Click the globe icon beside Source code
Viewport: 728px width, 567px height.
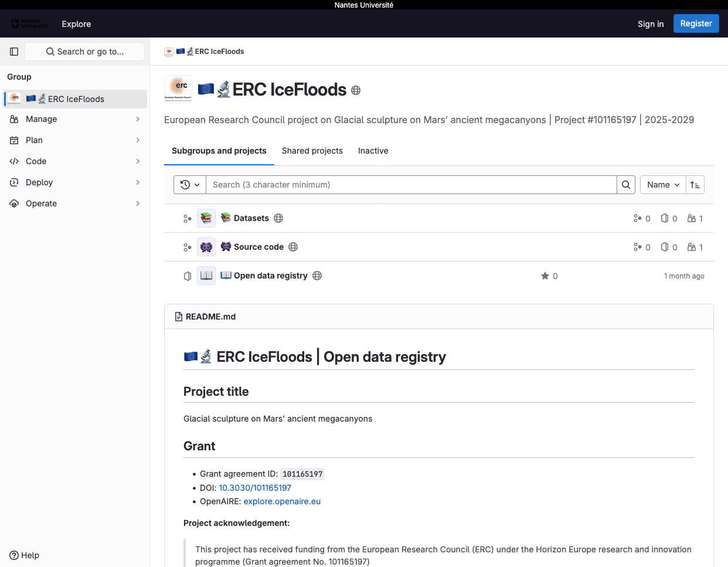click(x=293, y=247)
